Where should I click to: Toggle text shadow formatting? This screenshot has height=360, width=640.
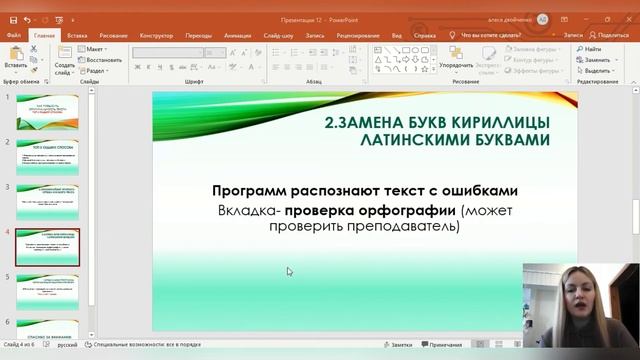tap(171, 67)
